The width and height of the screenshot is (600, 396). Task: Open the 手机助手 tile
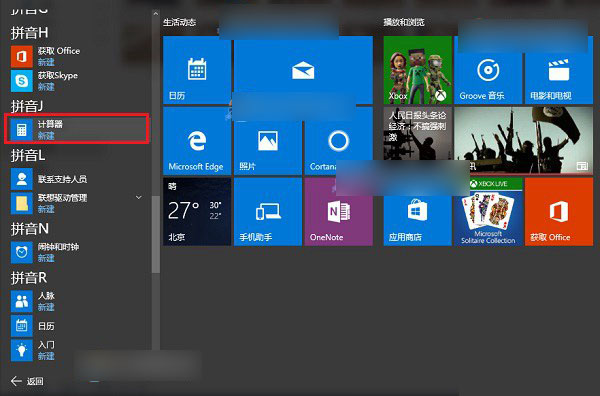click(x=268, y=212)
